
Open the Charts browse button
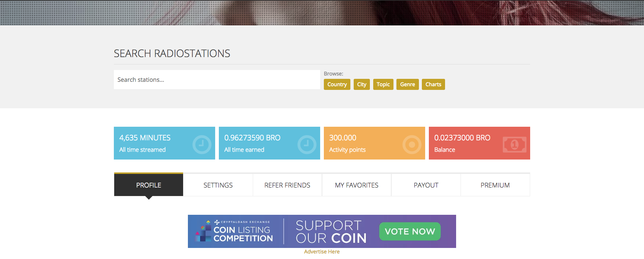point(433,84)
